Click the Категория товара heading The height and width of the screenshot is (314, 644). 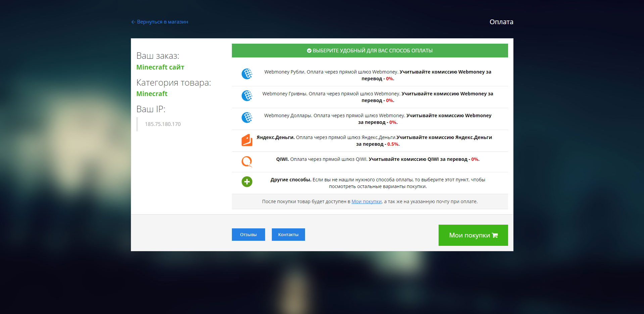pos(174,83)
